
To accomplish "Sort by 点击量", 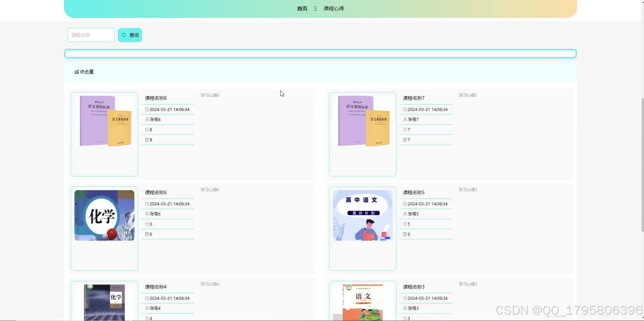I will [x=84, y=72].
